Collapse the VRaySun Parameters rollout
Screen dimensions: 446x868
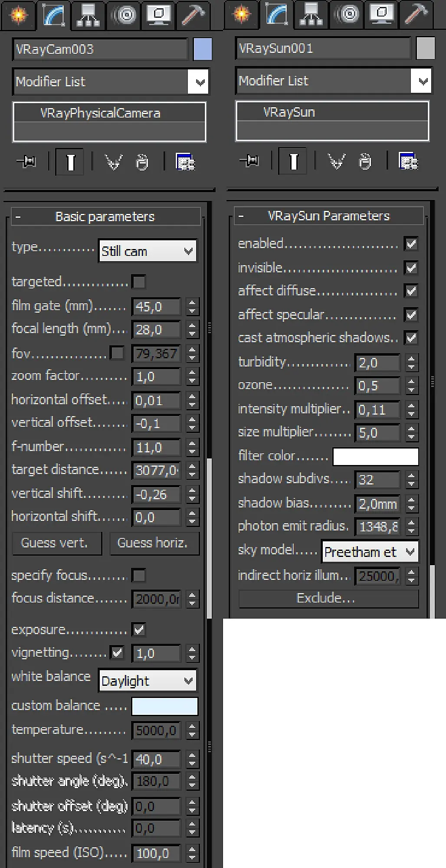329,216
